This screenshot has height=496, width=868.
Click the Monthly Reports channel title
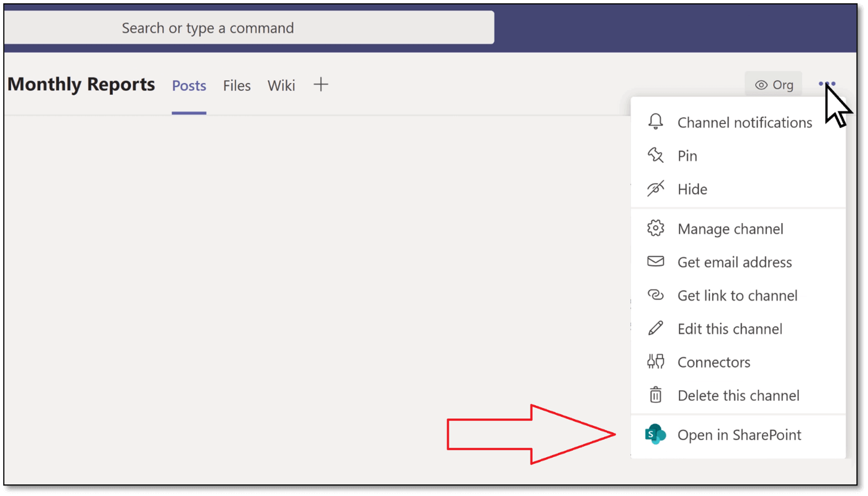81,84
